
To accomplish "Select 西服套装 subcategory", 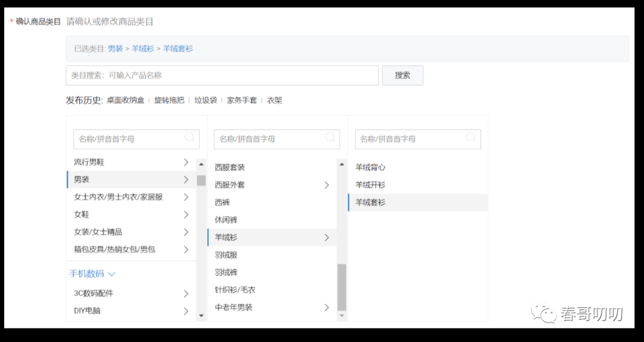I will pyautogui.click(x=272, y=167).
